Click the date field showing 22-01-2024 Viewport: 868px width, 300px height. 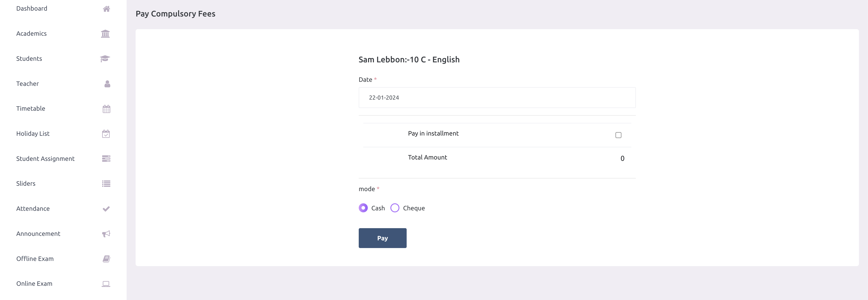click(x=497, y=97)
